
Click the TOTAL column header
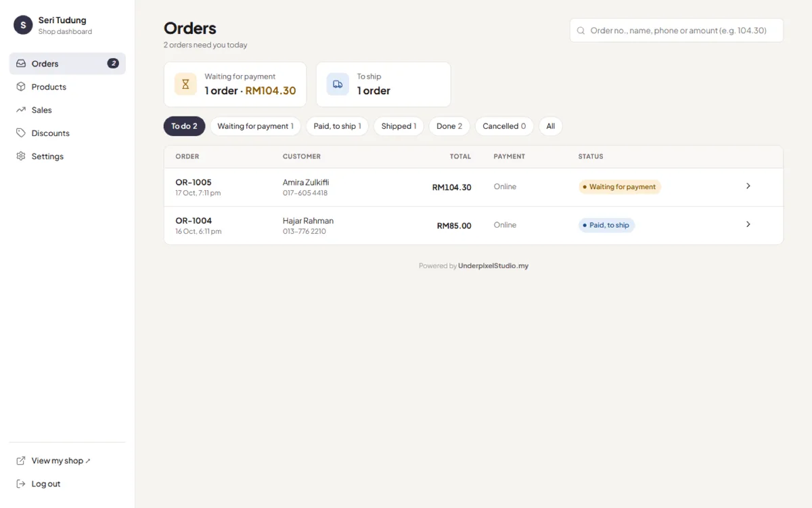pyautogui.click(x=460, y=156)
